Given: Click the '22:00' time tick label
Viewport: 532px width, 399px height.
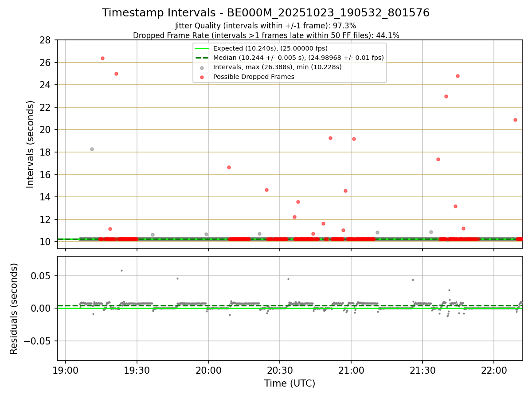Looking at the screenshot, I should pos(494,370).
